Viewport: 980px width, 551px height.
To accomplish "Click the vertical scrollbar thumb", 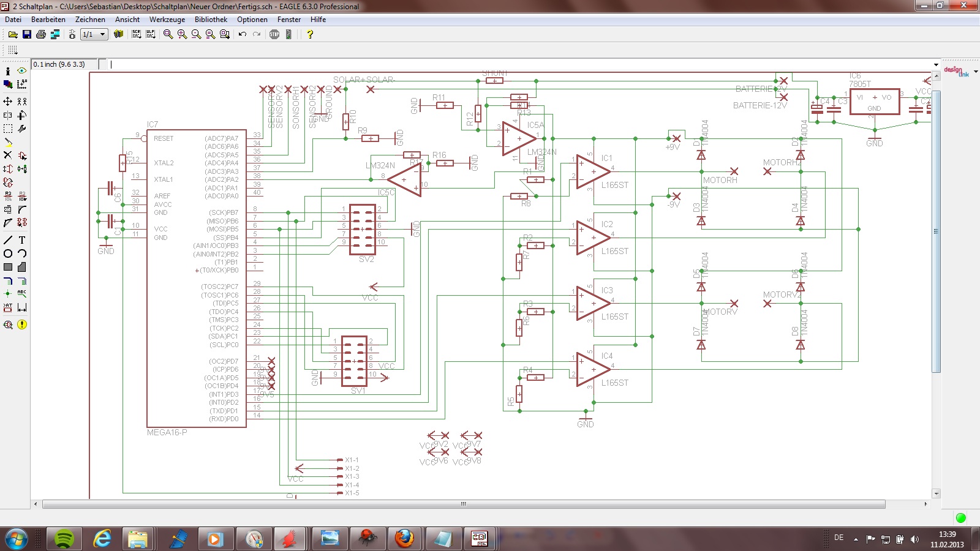I will pyautogui.click(x=936, y=231).
